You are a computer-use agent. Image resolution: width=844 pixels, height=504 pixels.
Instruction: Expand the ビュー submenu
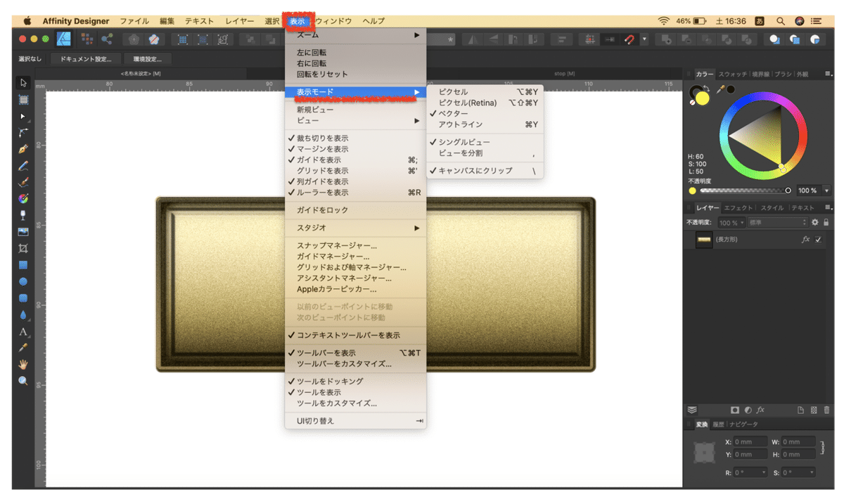(x=355, y=121)
